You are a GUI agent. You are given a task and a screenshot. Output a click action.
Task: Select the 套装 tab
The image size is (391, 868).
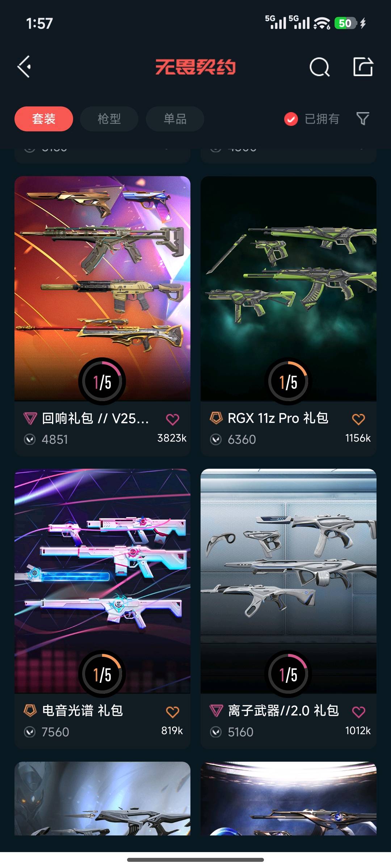pos(44,119)
